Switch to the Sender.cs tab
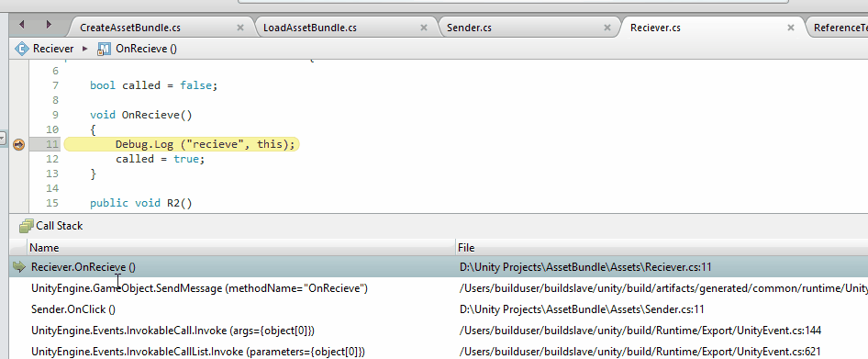Viewport: 868px width, 359px height. coord(469,28)
